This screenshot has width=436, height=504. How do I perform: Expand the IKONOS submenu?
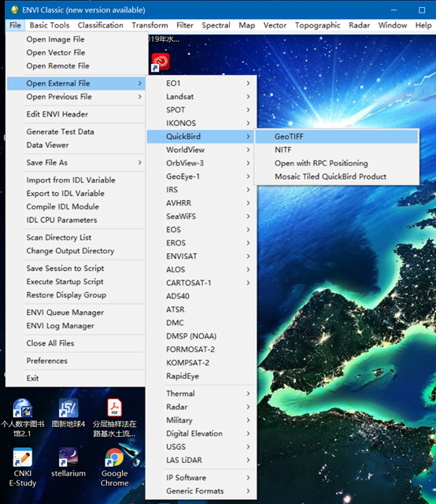pyautogui.click(x=201, y=123)
